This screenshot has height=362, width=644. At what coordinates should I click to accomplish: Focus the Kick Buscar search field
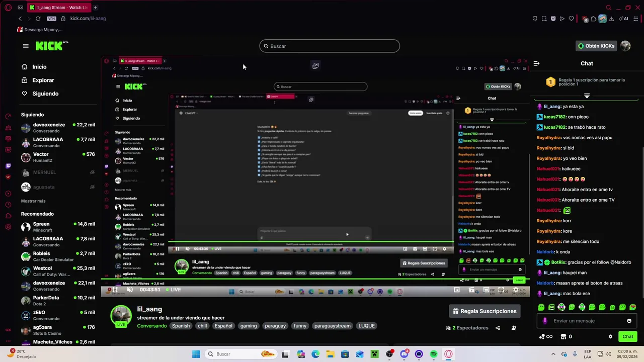coord(330,46)
